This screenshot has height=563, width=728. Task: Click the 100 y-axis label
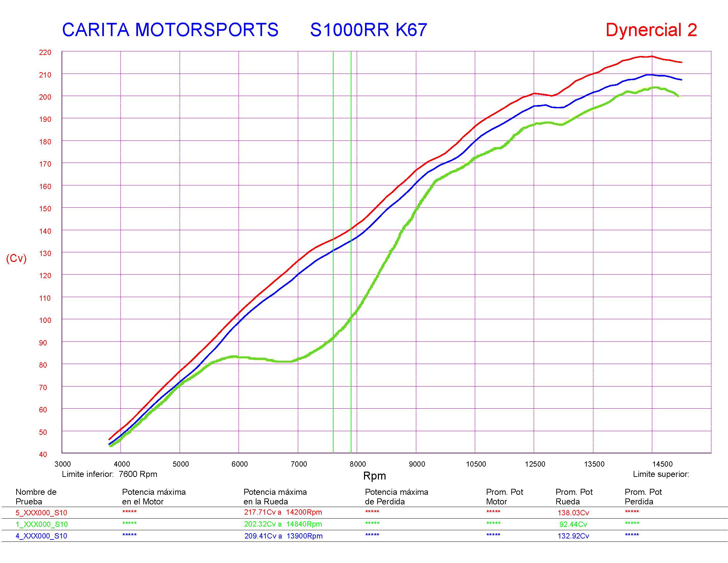tap(45, 320)
